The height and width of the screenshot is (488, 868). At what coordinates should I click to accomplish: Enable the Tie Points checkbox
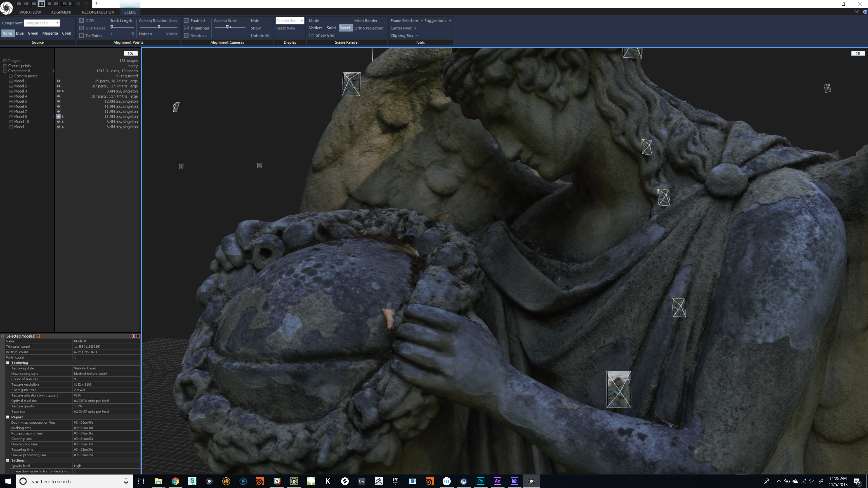pos(81,35)
